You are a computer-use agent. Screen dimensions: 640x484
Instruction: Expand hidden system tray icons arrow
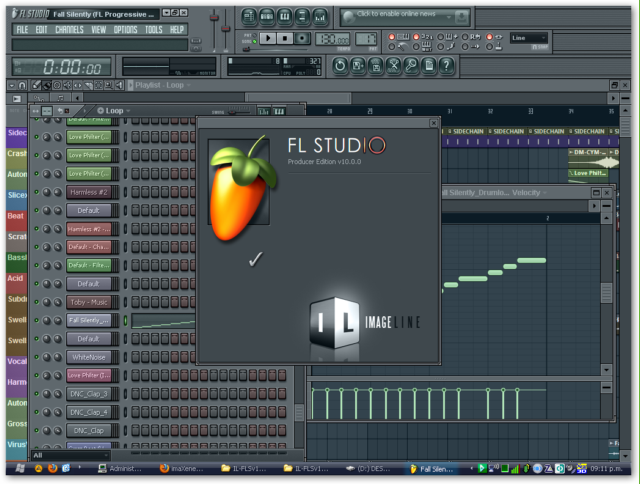pyautogui.click(x=471, y=468)
